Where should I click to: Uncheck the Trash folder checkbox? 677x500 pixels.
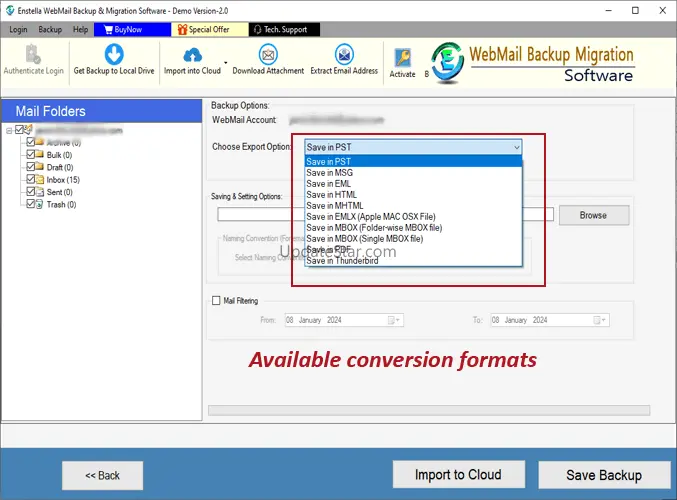pos(31,204)
